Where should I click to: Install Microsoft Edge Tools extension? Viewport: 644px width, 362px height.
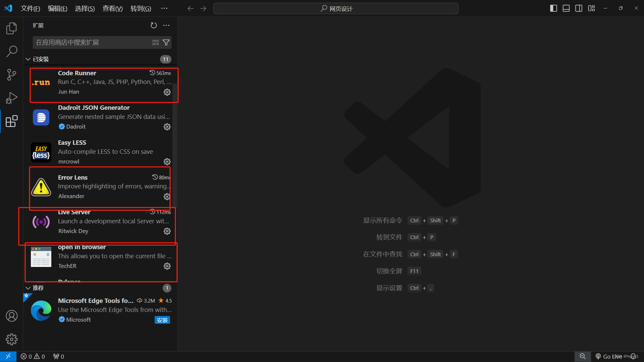[x=162, y=320]
